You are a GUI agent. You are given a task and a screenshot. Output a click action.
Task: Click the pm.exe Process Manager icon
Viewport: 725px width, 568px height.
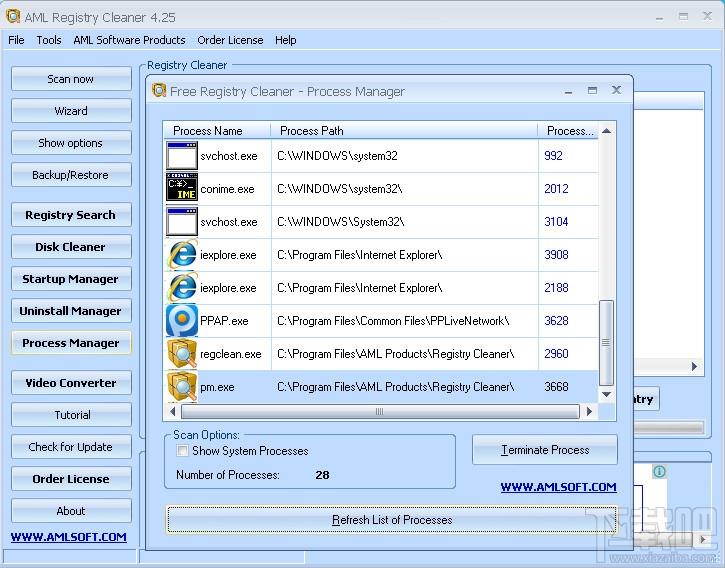click(x=182, y=386)
